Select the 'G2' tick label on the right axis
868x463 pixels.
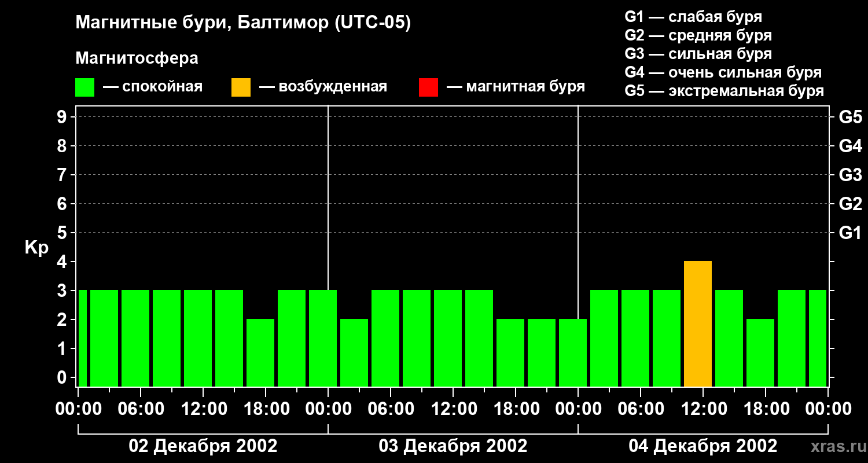tap(850, 204)
